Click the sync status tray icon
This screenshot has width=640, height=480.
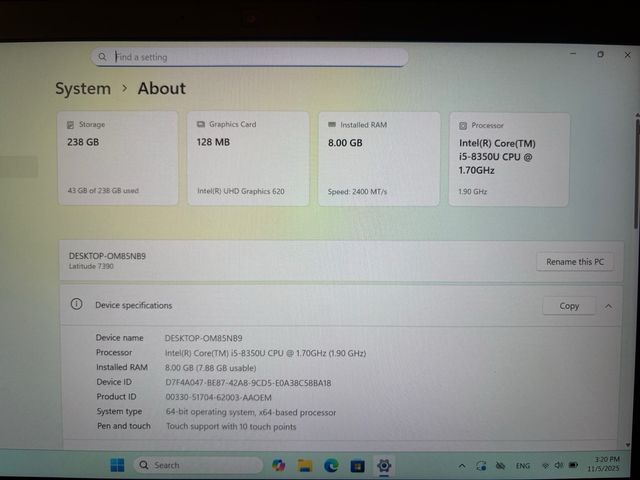tap(481, 466)
